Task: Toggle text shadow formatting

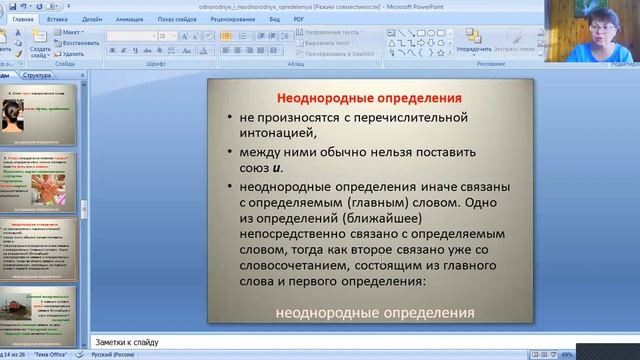Action: coord(159,51)
